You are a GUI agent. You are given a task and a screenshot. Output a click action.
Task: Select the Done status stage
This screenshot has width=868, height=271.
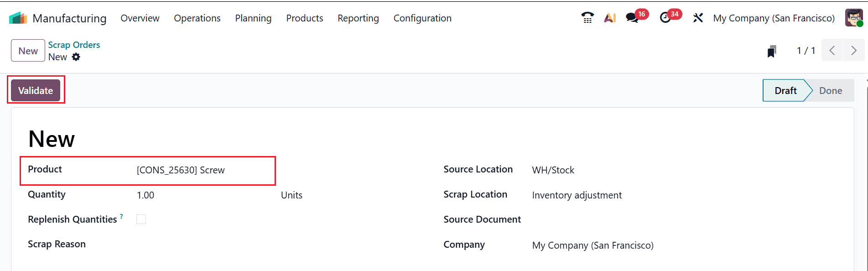[831, 90]
